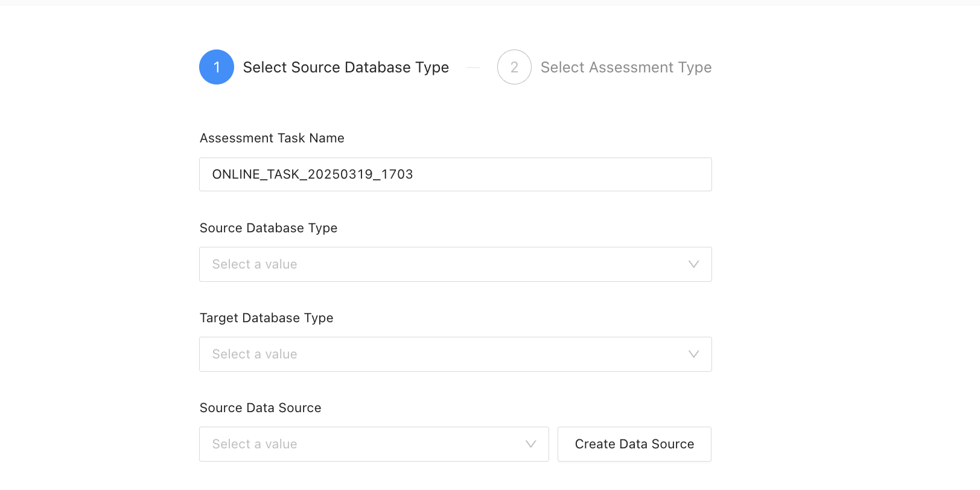This screenshot has height=490, width=980.
Task: Click the Source Database Type field label
Action: [x=269, y=228]
